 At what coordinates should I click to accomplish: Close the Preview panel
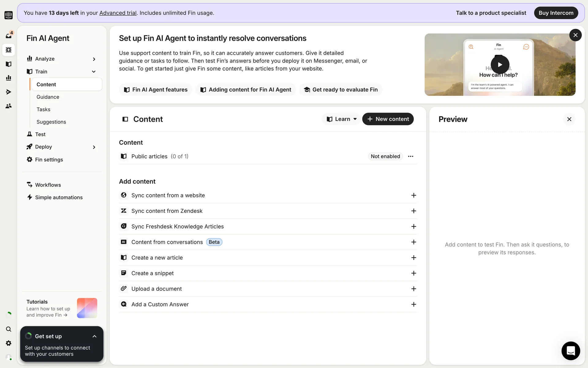pyautogui.click(x=569, y=119)
